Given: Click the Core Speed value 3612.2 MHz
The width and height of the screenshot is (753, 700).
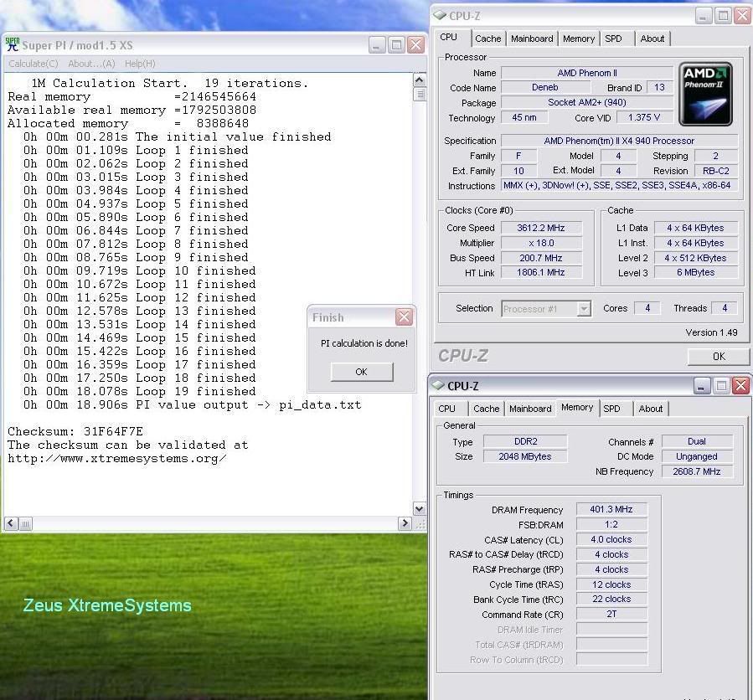Looking at the screenshot, I should coord(541,228).
